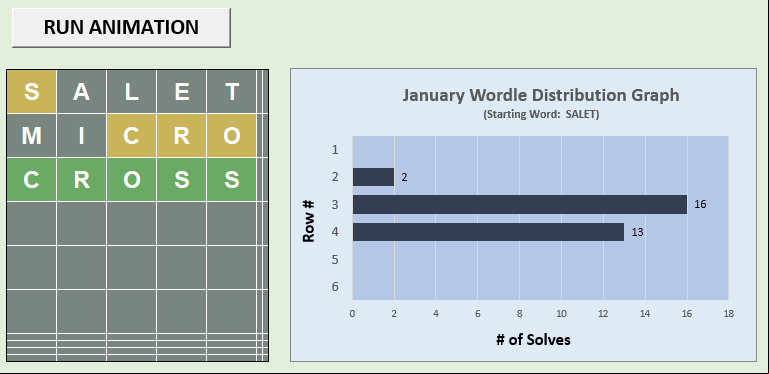Select the yellow S tile in SALET
The width and height of the screenshot is (769, 374).
[31, 92]
